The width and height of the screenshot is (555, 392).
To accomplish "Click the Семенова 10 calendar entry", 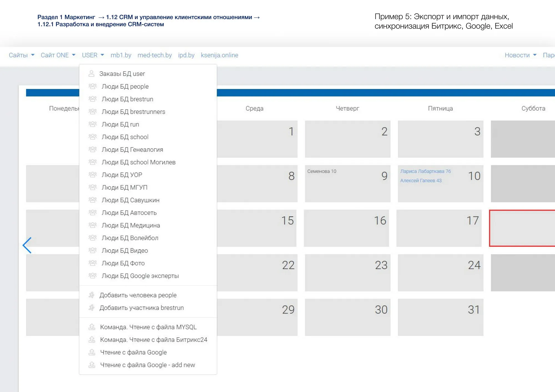I will (322, 171).
